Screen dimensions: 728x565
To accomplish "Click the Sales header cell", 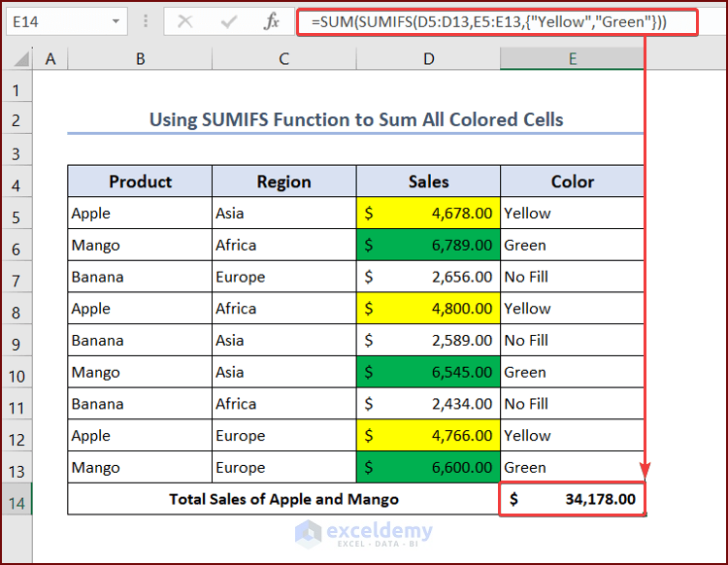I will coord(428,182).
